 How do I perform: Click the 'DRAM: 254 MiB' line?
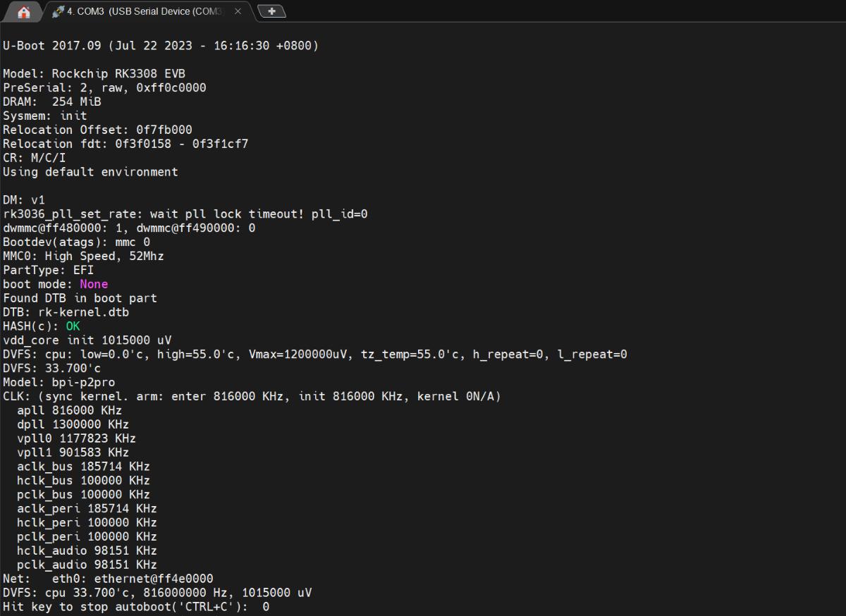tap(52, 101)
